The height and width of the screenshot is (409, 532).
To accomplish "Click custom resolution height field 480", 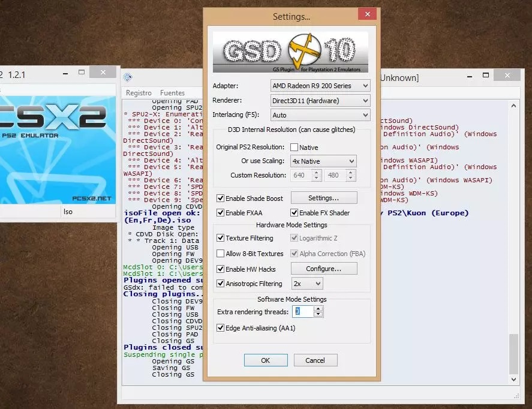I will coord(335,175).
